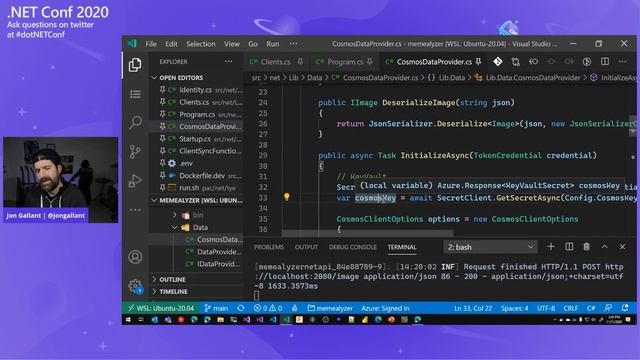Open editor more actions ellipsis

coord(622,62)
